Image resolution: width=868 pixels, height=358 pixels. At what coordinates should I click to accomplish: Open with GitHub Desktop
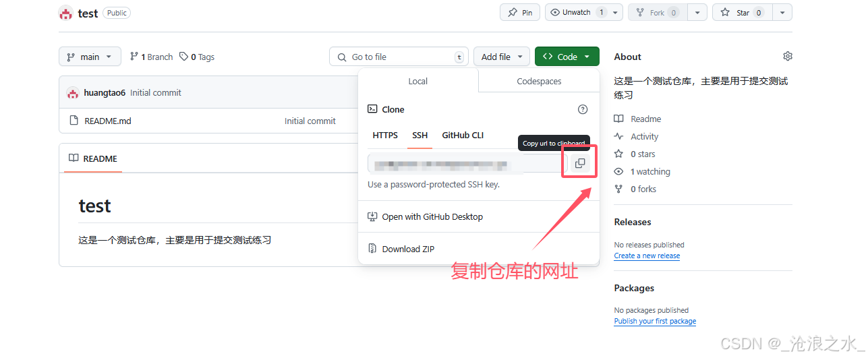[x=432, y=216]
